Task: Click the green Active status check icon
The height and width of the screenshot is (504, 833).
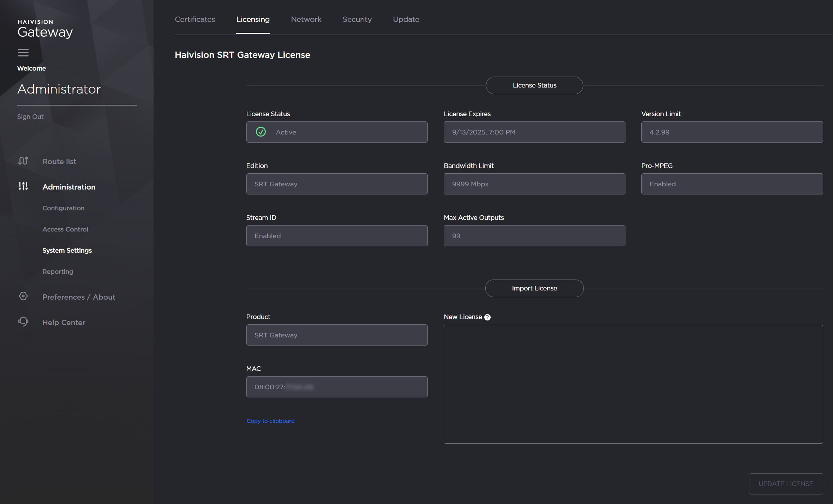Action: point(260,132)
